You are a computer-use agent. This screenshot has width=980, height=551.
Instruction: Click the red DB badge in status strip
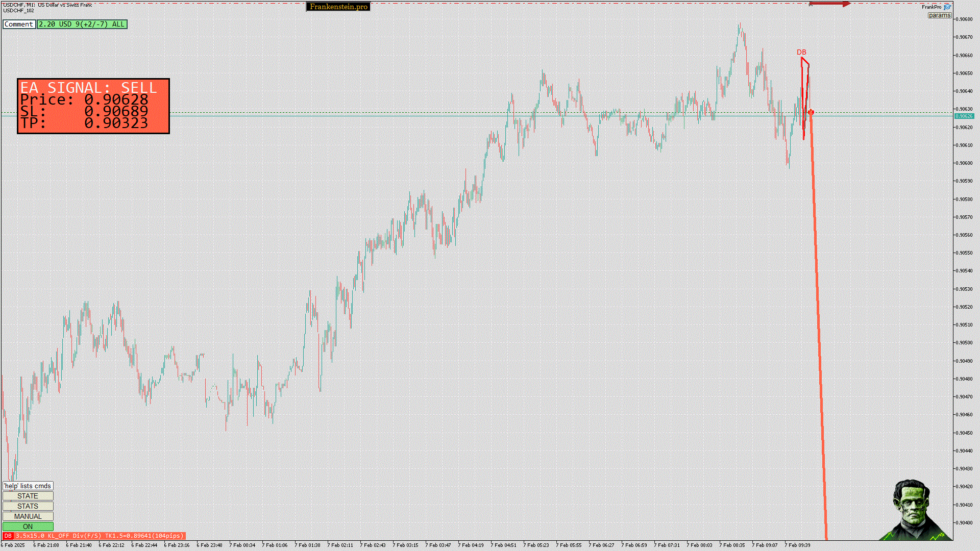tap(8, 536)
